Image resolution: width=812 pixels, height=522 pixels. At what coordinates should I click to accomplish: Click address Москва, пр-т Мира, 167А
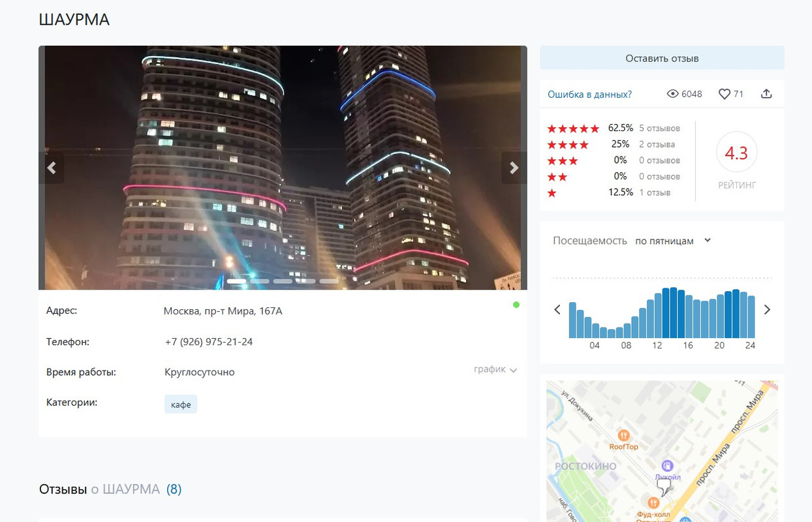(x=223, y=311)
